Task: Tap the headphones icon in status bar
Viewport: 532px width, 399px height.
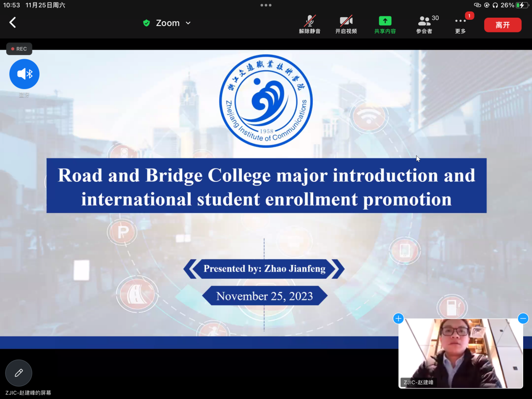Action: point(495,5)
